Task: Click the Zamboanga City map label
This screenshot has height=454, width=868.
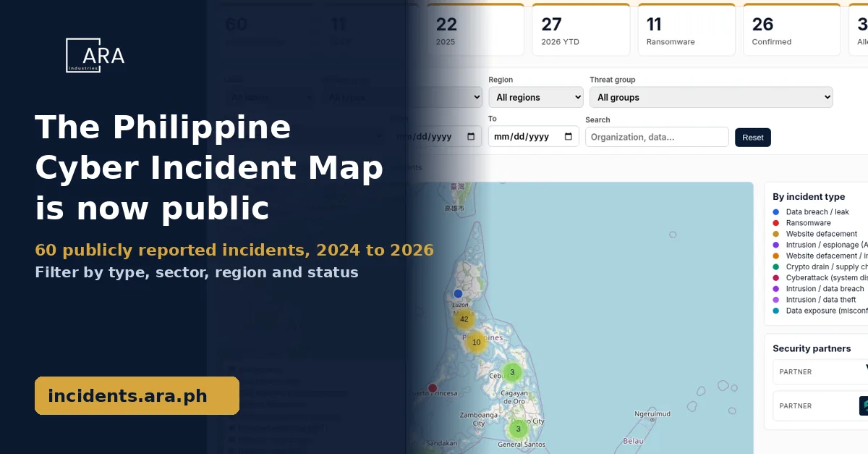Action: coord(479,419)
